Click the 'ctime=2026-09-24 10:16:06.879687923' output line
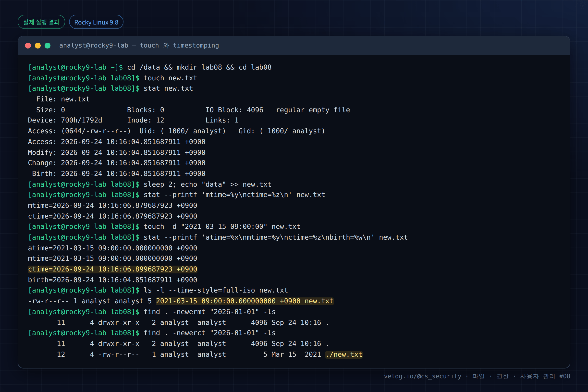The height and width of the screenshot is (392, 588). [x=112, y=216]
